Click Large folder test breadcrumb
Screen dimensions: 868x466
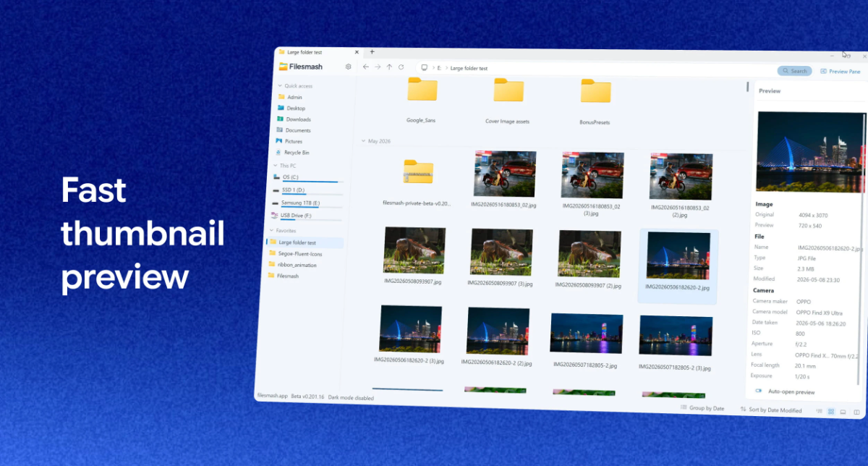point(469,68)
